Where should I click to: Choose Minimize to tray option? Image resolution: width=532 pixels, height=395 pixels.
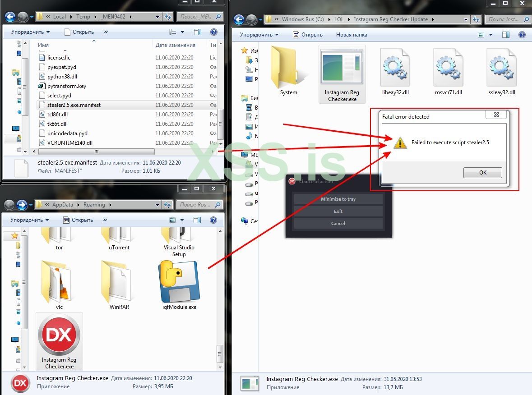coord(338,199)
